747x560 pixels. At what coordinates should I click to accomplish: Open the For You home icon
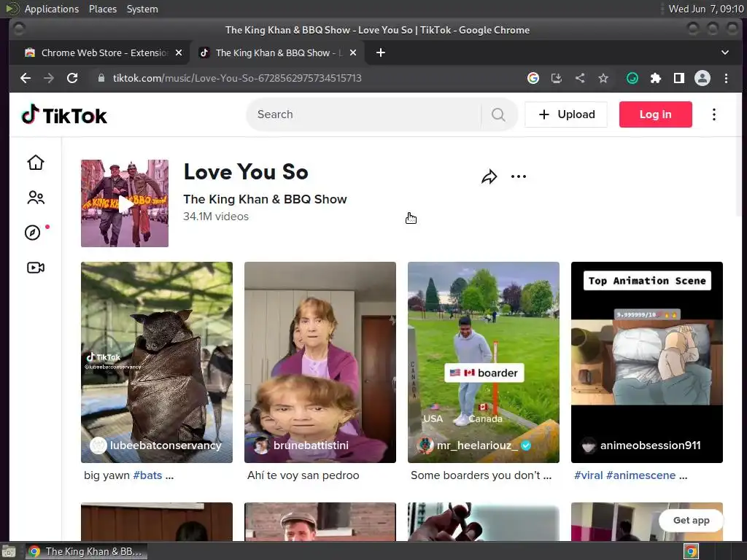(x=36, y=163)
